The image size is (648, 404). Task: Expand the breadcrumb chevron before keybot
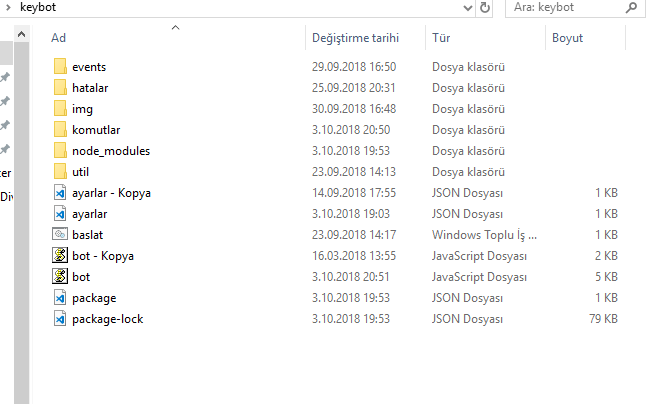point(8,7)
